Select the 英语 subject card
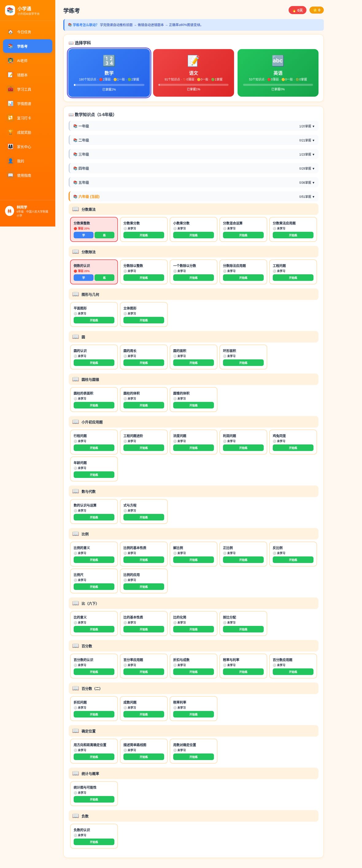362x868 pixels. pyautogui.click(x=278, y=73)
